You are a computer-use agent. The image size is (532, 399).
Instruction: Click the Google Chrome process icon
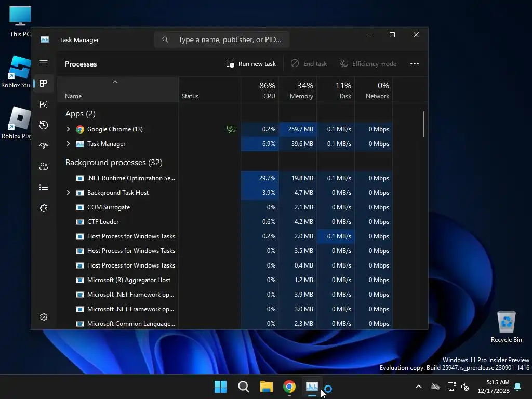(x=80, y=129)
